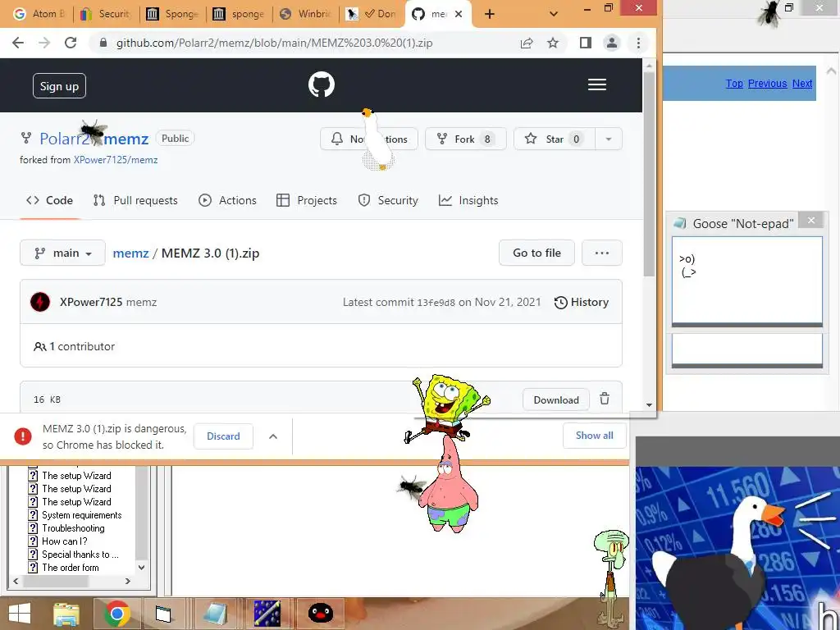Click the GitHub page vertical scrollbar

pyautogui.click(x=649, y=175)
